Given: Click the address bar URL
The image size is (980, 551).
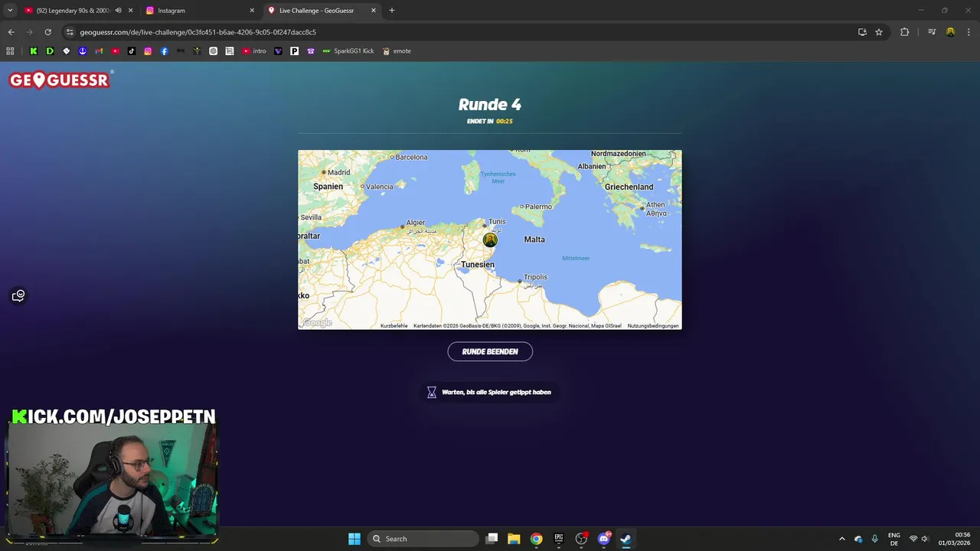Looking at the screenshot, I should point(198,32).
